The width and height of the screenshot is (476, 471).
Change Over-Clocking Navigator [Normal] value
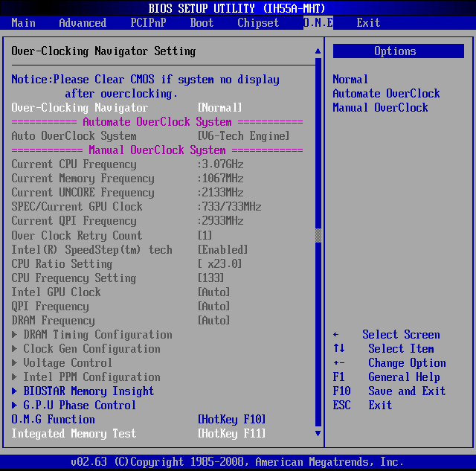[220, 107]
